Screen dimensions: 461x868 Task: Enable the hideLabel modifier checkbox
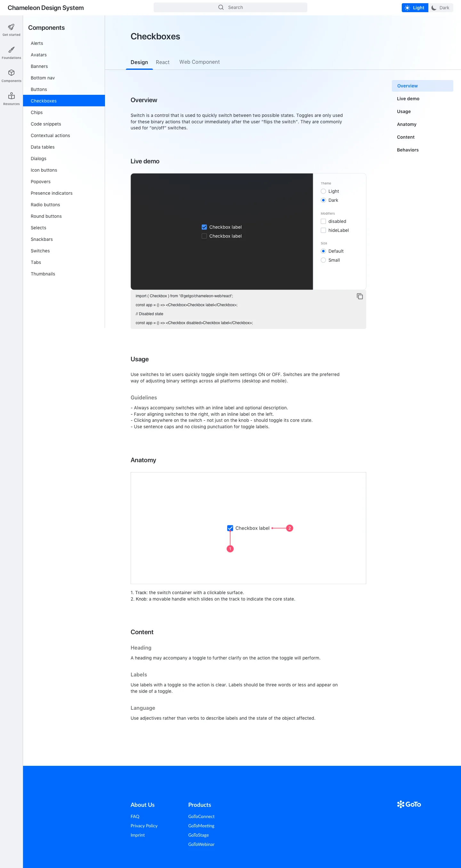point(323,231)
